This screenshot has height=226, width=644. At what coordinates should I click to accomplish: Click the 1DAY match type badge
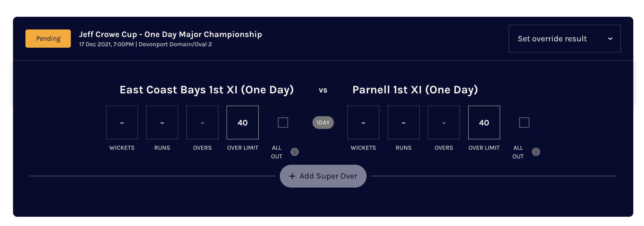323,123
